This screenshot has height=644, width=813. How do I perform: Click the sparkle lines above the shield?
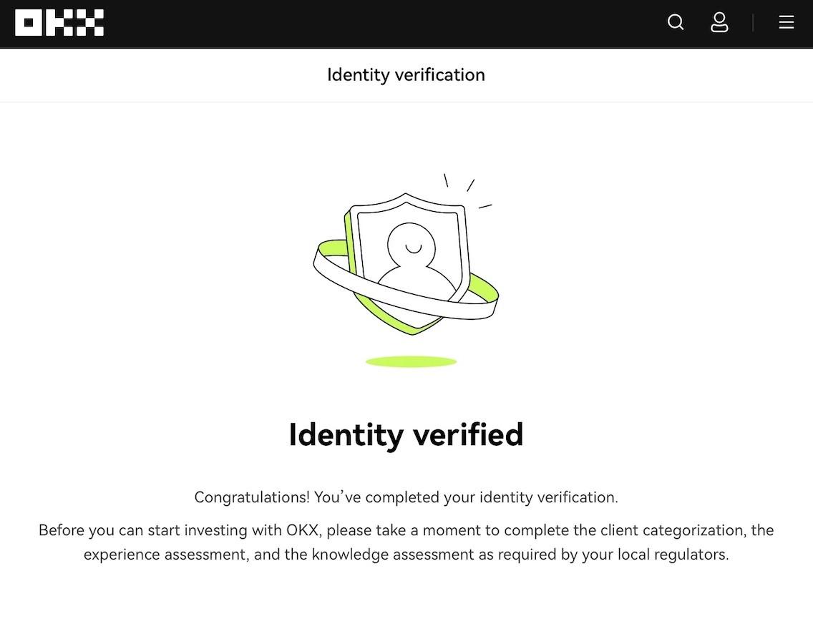coord(469,187)
